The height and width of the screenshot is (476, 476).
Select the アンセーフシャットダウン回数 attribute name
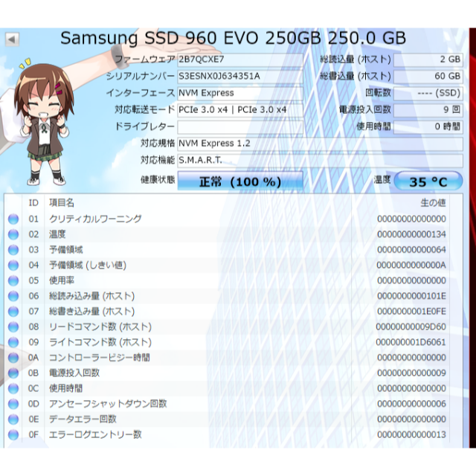[x=108, y=404]
